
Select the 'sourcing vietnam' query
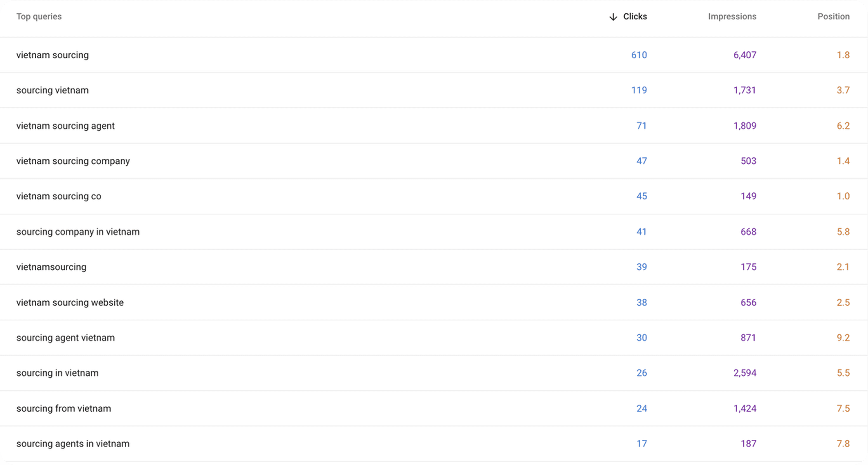click(x=53, y=90)
